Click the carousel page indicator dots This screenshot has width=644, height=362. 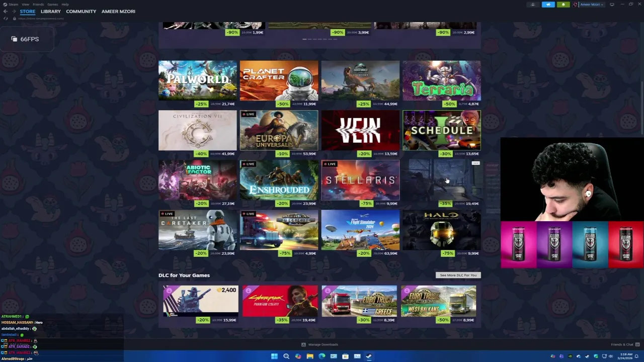319,39
